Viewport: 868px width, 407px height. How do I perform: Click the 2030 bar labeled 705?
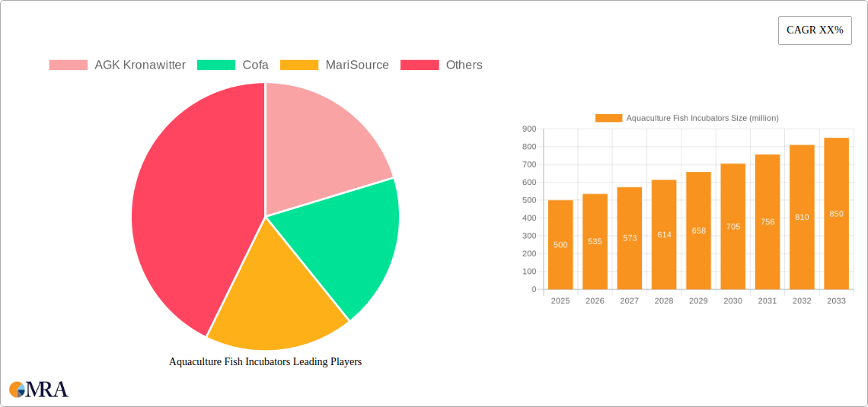click(x=733, y=226)
